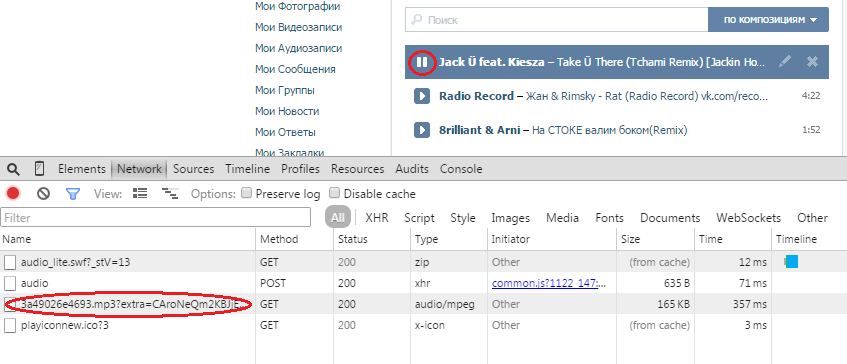
Task: Go to Мои Группы
Action: [285, 90]
